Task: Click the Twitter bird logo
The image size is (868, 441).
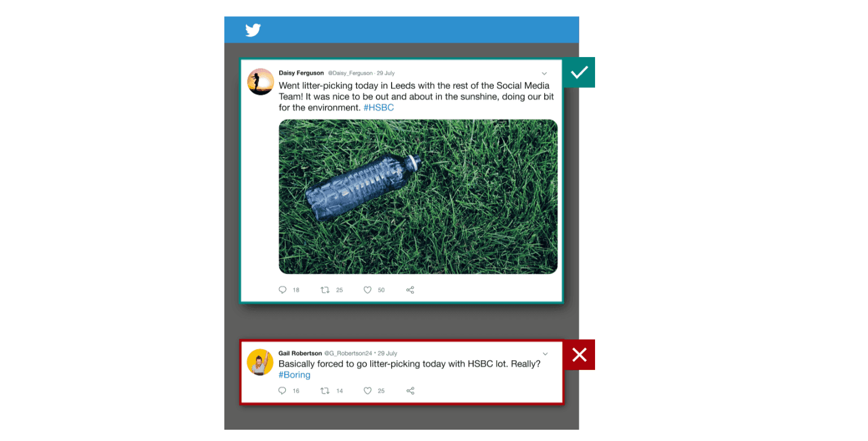Action: pyautogui.click(x=253, y=30)
